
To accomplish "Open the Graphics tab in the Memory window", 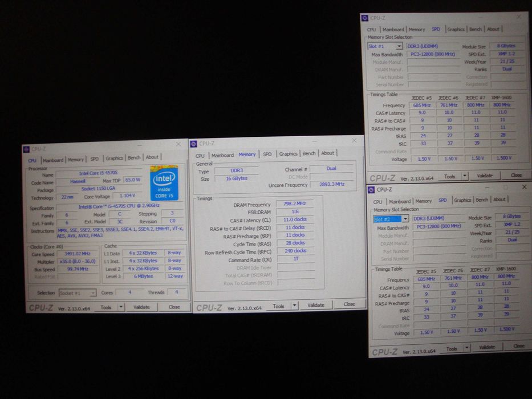I will [x=289, y=154].
